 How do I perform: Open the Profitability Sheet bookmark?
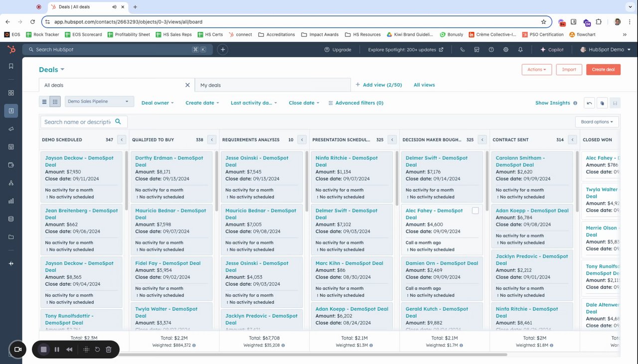click(x=128, y=35)
